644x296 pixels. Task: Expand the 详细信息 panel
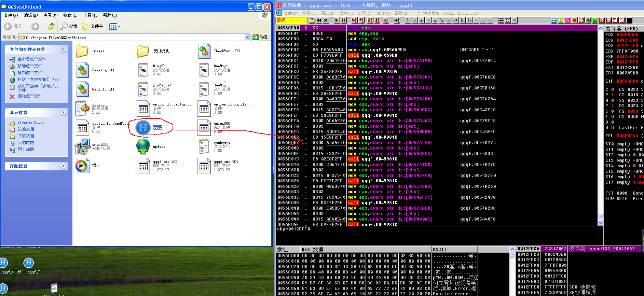click(63, 166)
